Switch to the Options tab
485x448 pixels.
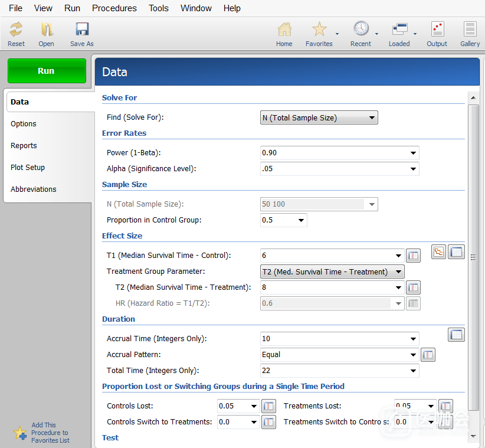[x=24, y=124]
